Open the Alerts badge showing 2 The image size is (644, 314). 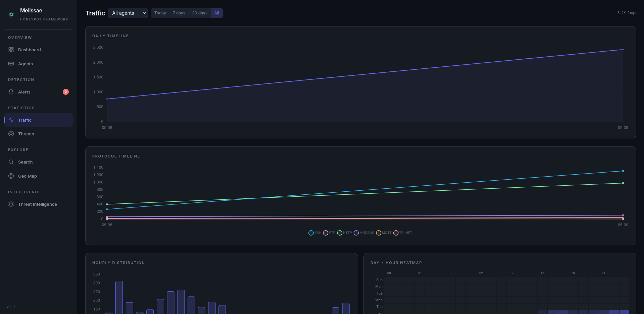pyautogui.click(x=66, y=92)
